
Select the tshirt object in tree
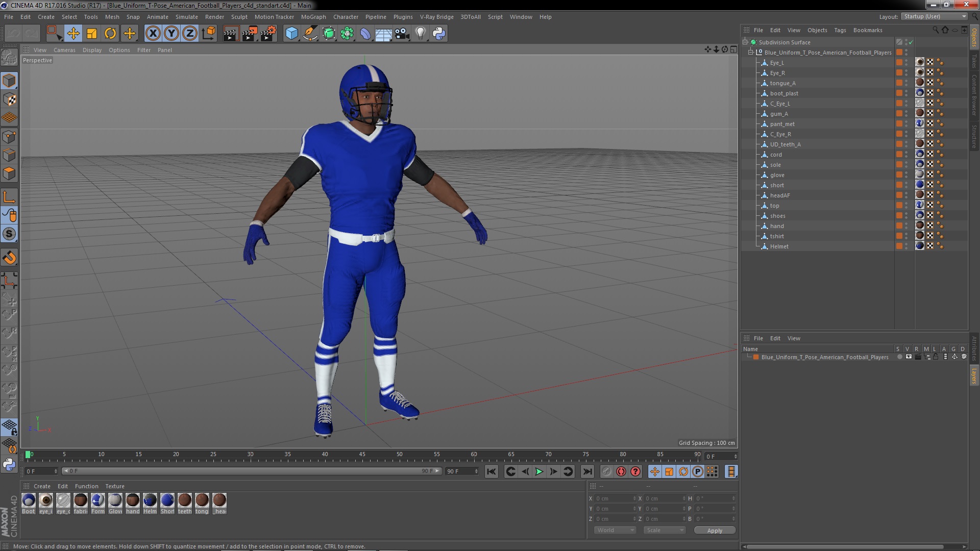click(777, 236)
